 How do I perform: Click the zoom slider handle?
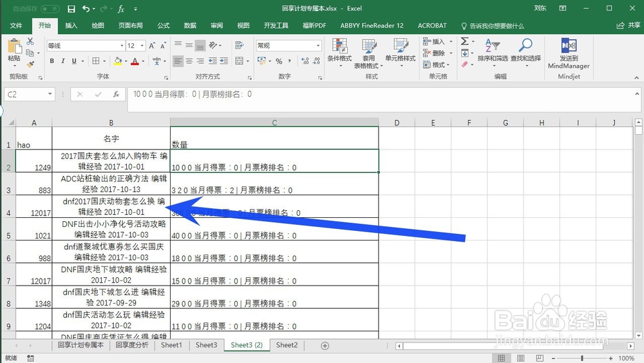click(x=582, y=358)
